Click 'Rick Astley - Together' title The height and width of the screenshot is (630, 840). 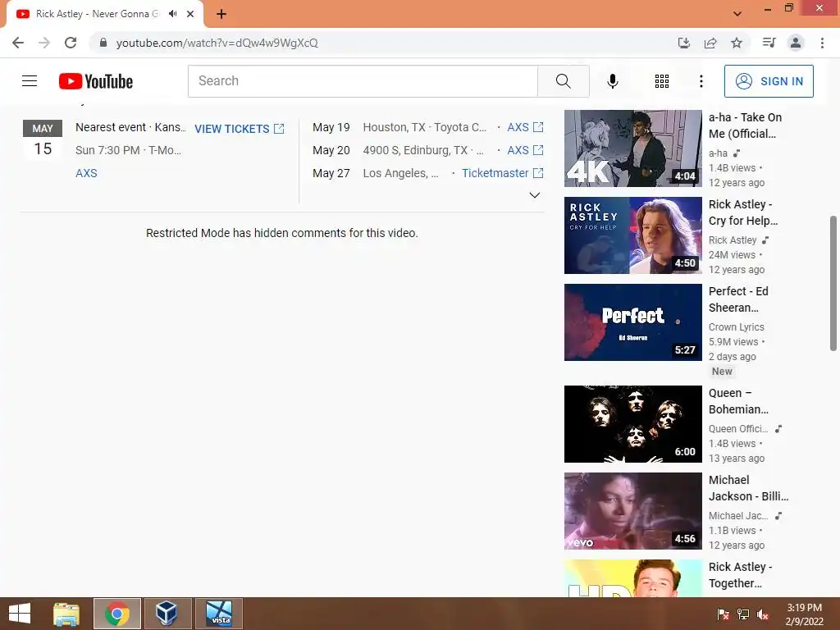click(741, 575)
